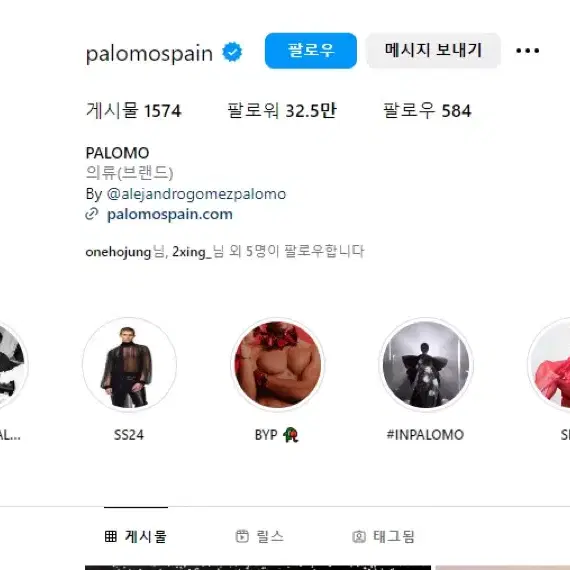570x570 pixels.
Task: Click the 메시지 보내기 message button
Action: (x=433, y=51)
